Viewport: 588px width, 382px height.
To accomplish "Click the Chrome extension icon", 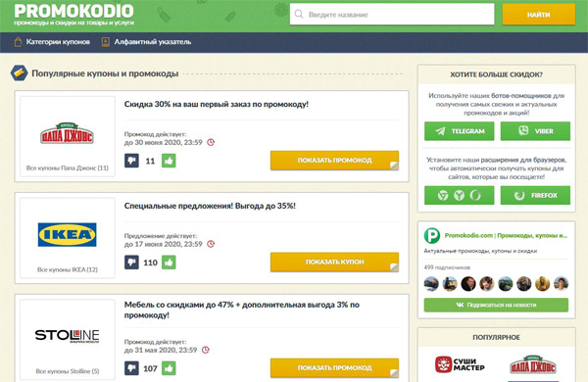I will [x=443, y=195].
